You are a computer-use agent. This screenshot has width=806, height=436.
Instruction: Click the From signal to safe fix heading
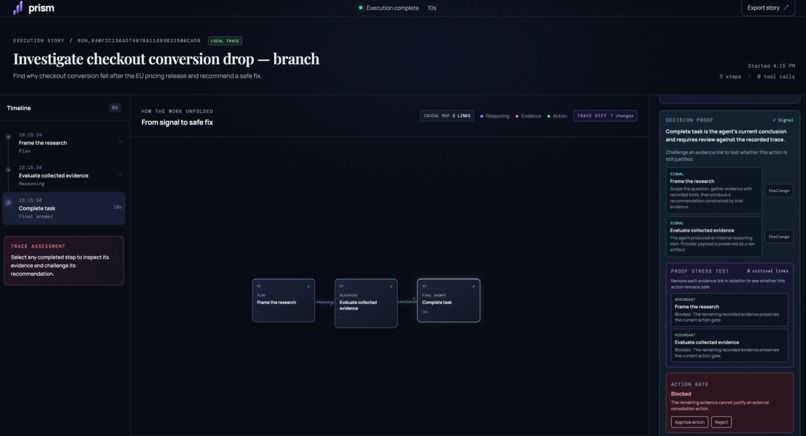coord(177,122)
